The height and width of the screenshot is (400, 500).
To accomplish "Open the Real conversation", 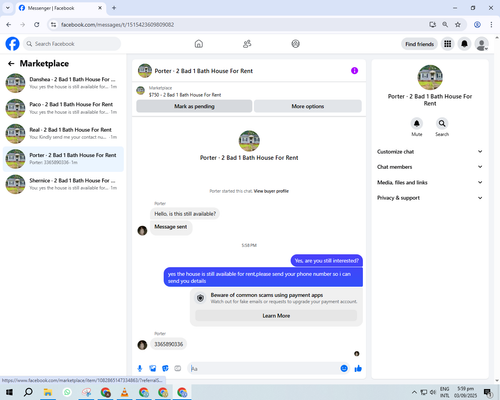I will point(63,134).
